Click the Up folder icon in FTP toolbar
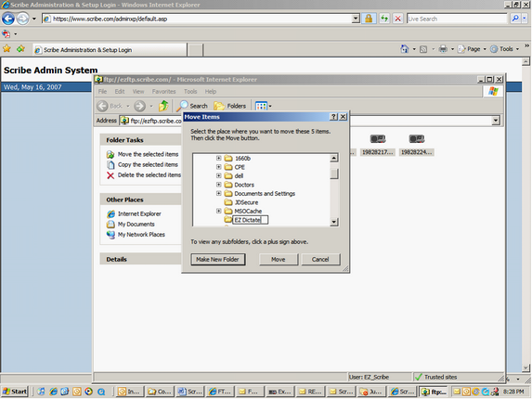The height and width of the screenshot is (399, 532). pos(163,106)
